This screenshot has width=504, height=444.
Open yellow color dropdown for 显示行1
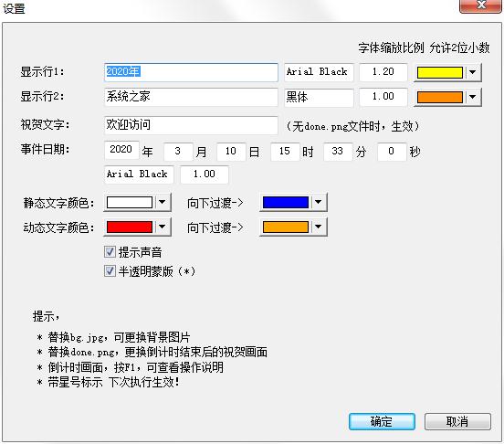pos(473,72)
